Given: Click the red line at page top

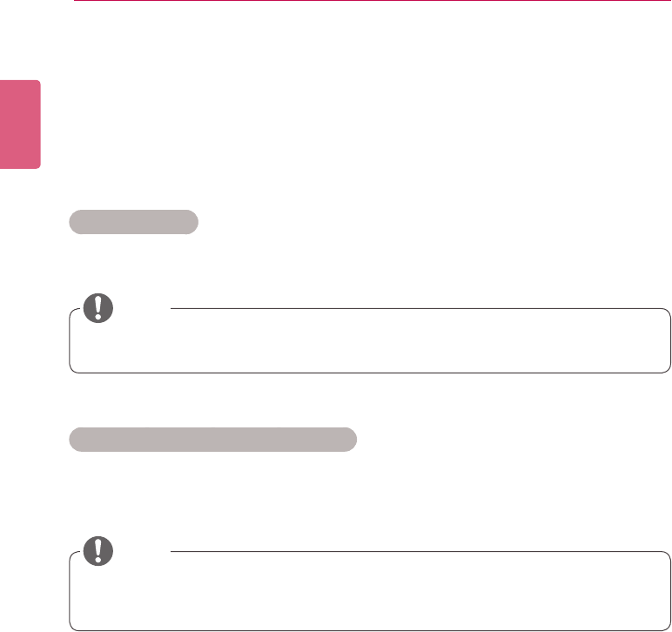Looking at the screenshot, I should point(366,2).
